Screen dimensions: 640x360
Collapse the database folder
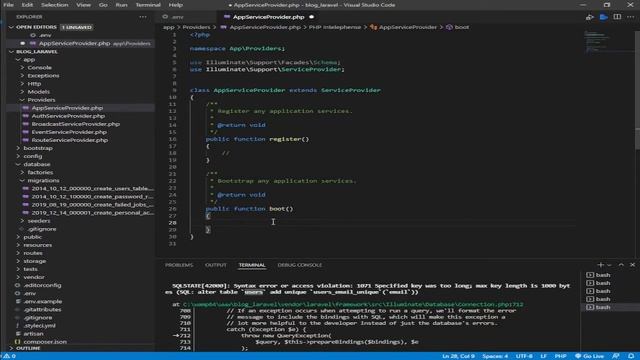pos(18,164)
